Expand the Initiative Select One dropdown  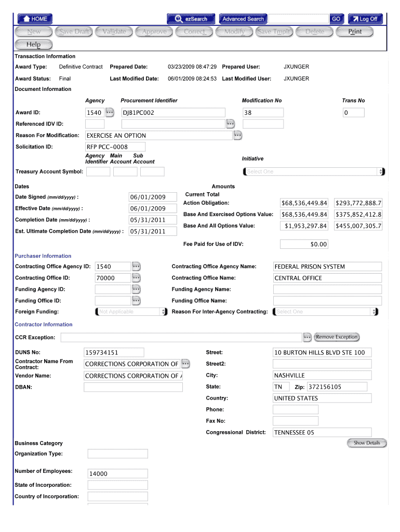(313, 171)
